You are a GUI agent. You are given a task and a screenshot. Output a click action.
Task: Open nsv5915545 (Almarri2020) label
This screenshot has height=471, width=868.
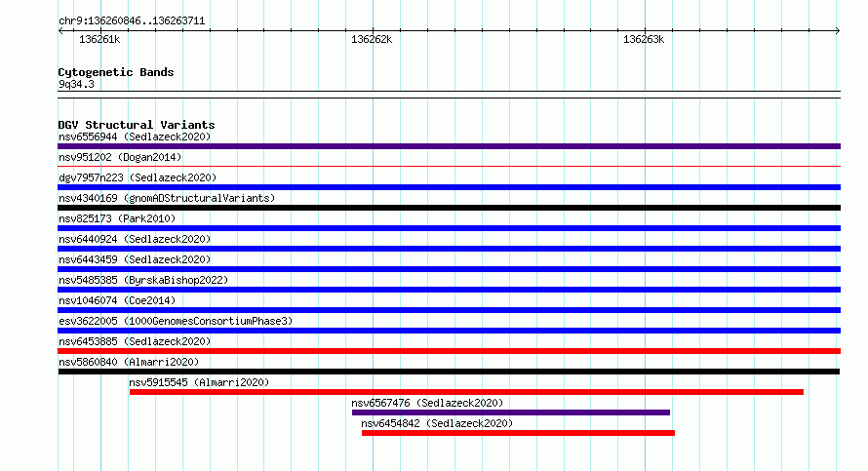point(199,382)
